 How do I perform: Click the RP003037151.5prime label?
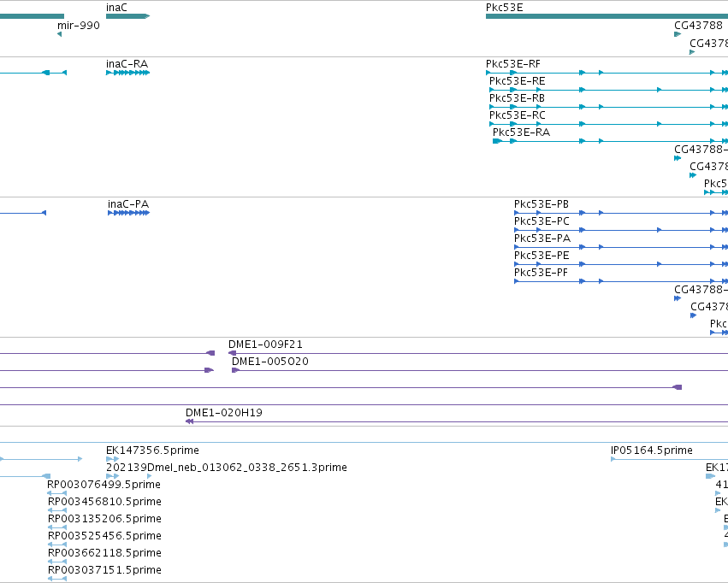click(104, 570)
